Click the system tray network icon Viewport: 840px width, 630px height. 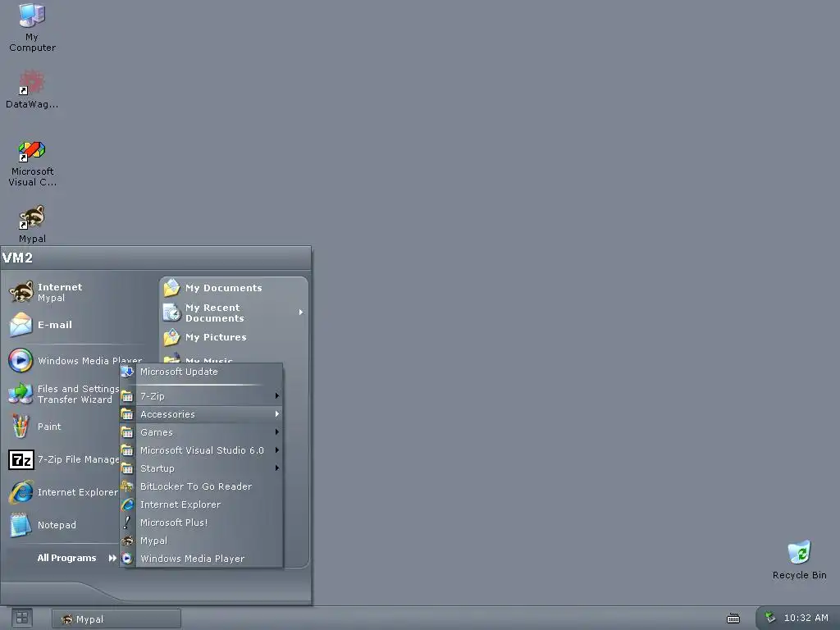click(769, 618)
